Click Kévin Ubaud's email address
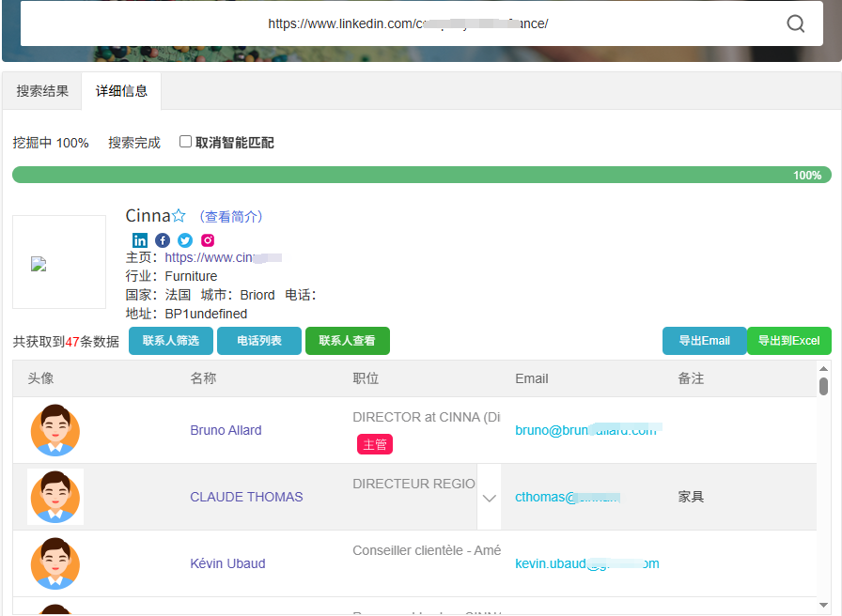The width and height of the screenshot is (842, 616). coord(587,563)
